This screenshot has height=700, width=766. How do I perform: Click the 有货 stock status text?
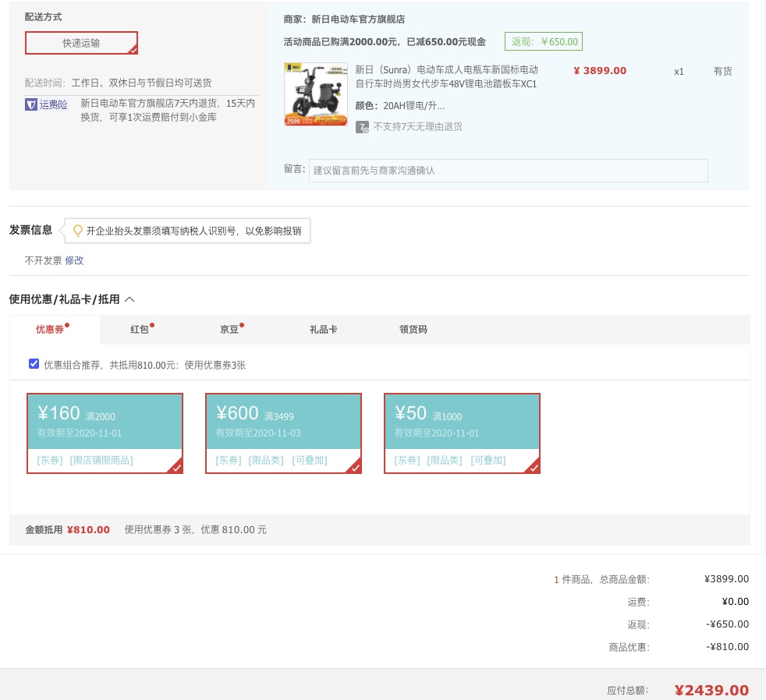(723, 71)
